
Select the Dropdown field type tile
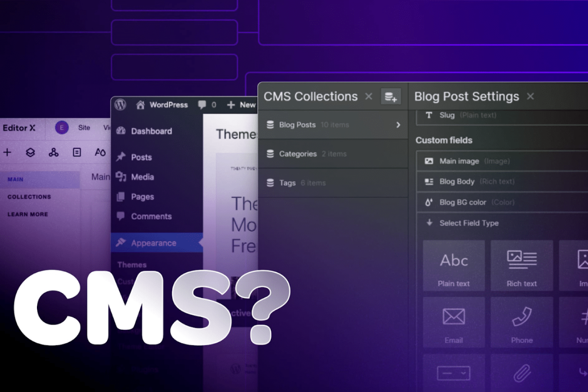click(454, 374)
